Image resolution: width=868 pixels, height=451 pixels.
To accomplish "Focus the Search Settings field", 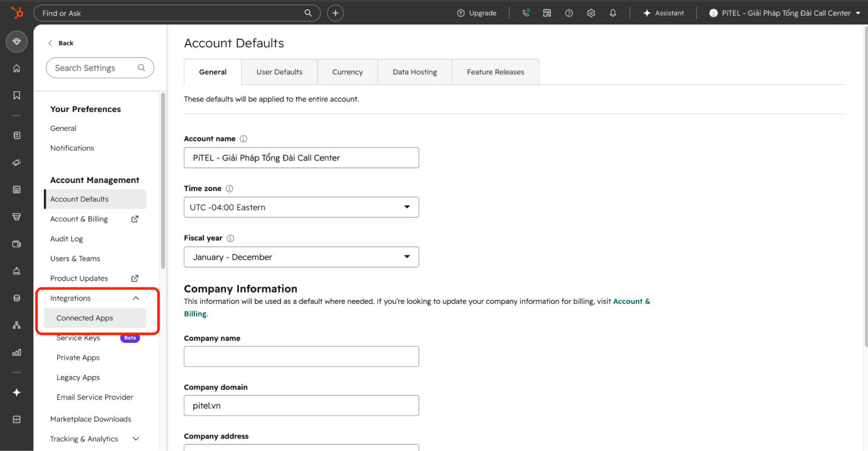I will click(100, 68).
